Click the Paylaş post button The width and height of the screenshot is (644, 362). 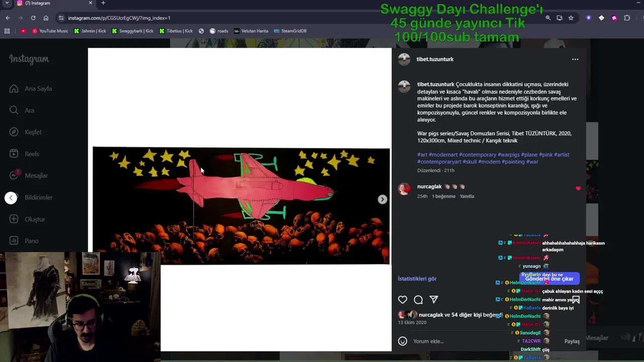(x=572, y=341)
